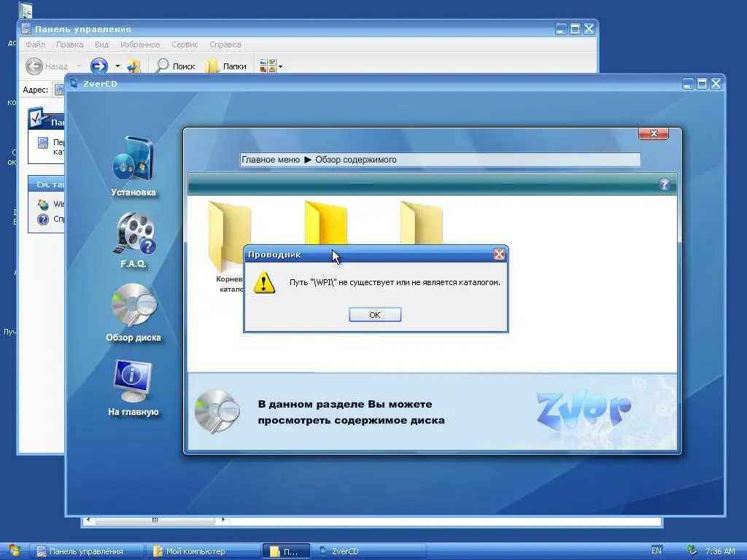Click the help question mark icon
This screenshot has width=747, height=560.
point(664,184)
